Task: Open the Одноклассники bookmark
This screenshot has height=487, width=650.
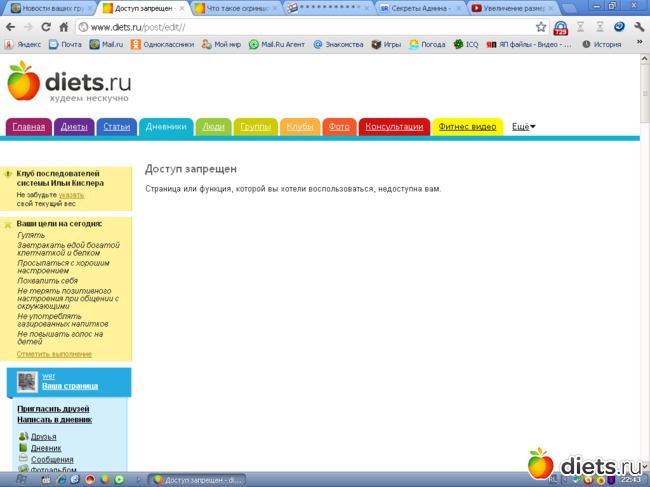Action: coord(160,44)
